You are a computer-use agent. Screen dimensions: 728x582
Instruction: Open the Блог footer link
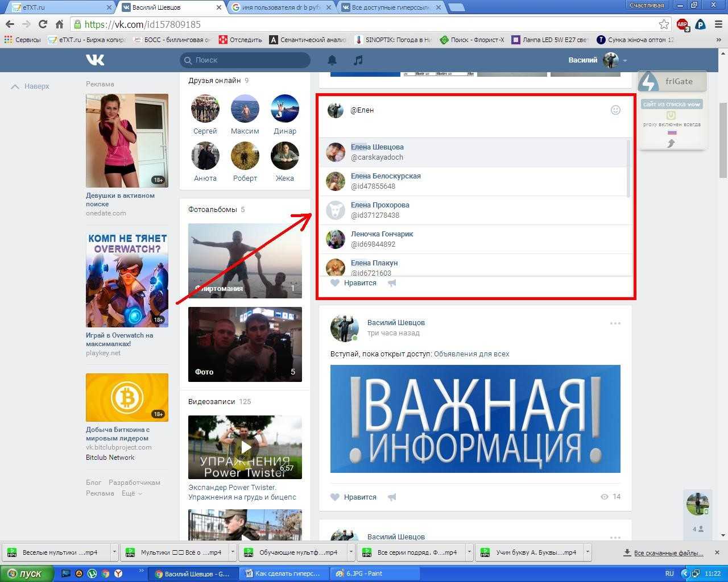(93, 483)
